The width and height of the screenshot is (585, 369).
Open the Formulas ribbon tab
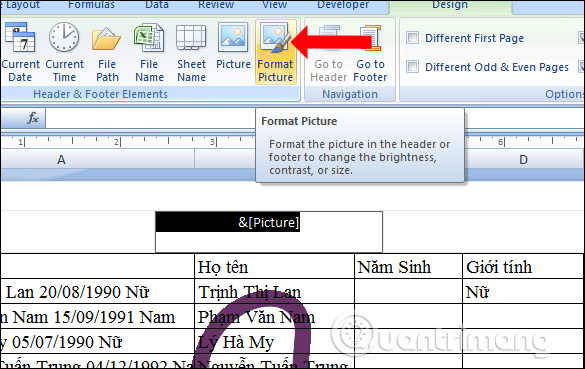pyautogui.click(x=91, y=5)
